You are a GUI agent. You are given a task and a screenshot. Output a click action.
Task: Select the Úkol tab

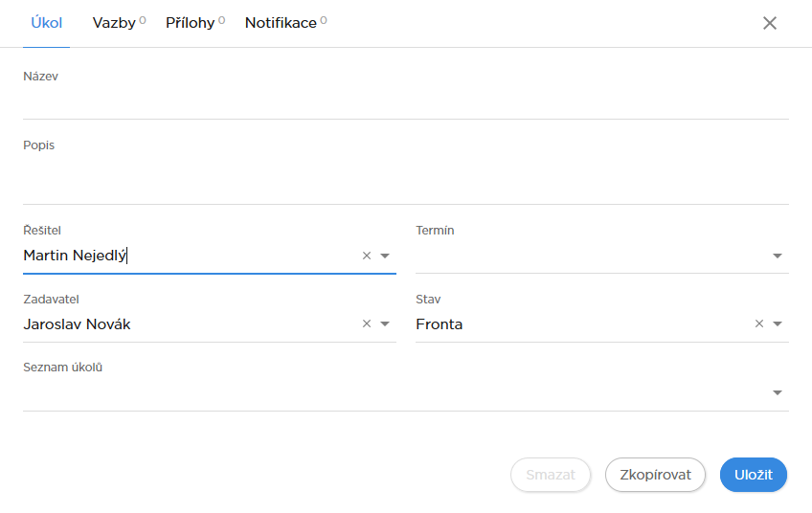pyautogui.click(x=46, y=23)
